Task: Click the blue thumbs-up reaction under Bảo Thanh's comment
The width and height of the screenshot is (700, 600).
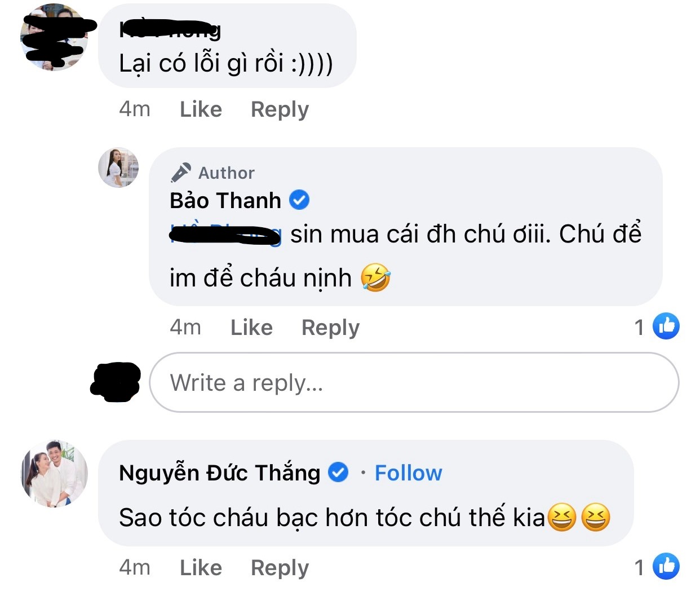Action: coord(665,326)
